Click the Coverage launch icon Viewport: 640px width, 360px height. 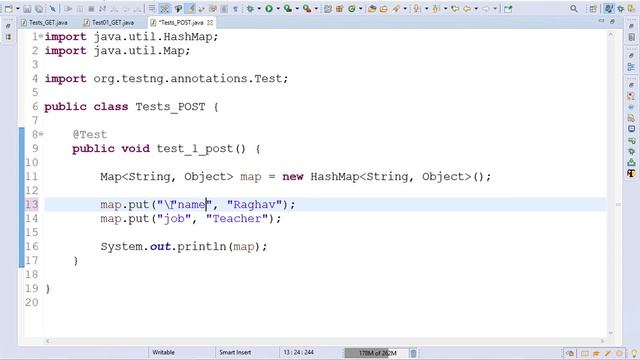288,9
